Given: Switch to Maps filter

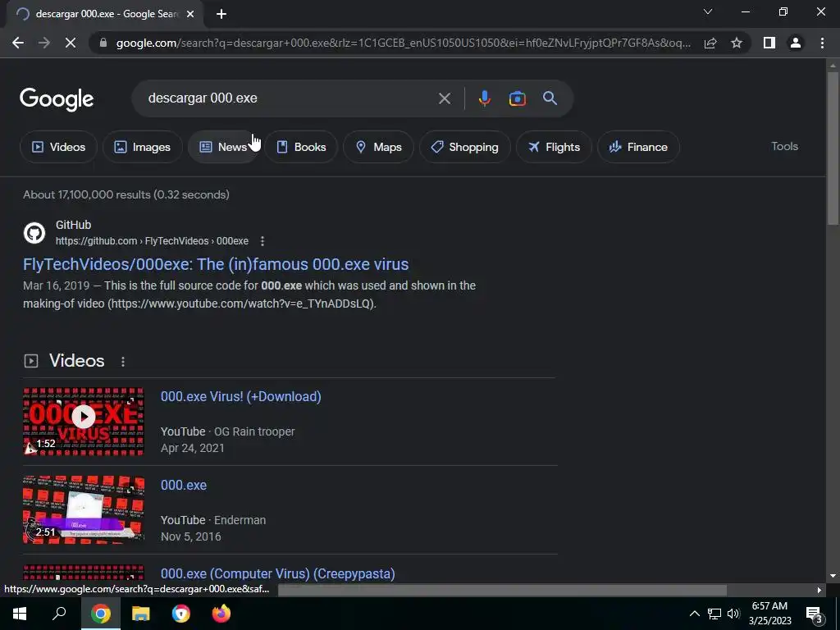Looking at the screenshot, I should (378, 147).
